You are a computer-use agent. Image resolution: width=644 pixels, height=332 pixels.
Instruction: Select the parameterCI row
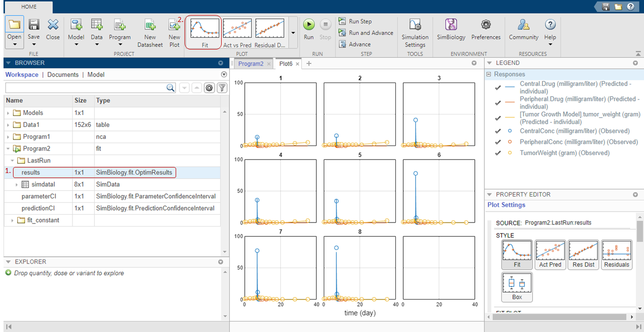112,196
